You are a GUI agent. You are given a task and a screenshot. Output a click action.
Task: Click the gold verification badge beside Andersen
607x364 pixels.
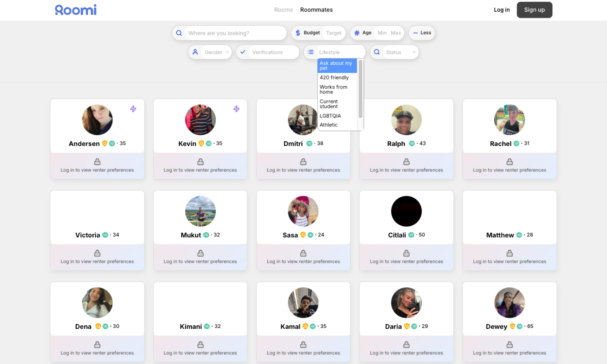coord(105,143)
